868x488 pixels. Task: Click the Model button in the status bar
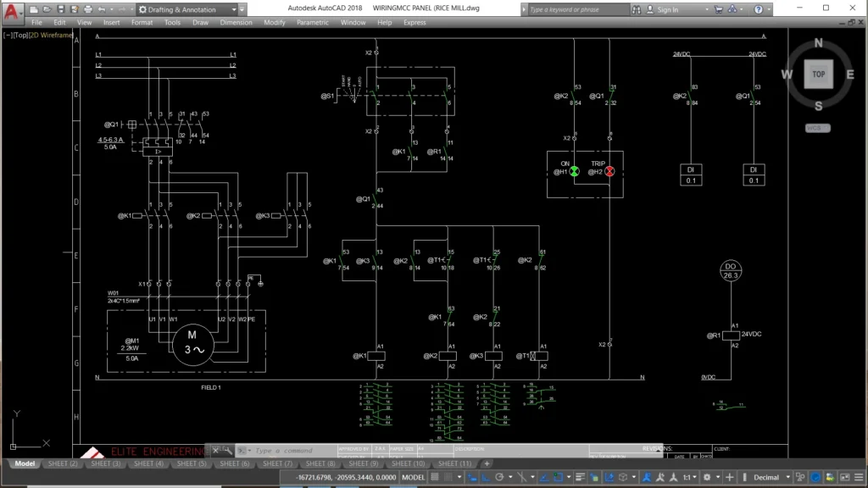[414, 477]
